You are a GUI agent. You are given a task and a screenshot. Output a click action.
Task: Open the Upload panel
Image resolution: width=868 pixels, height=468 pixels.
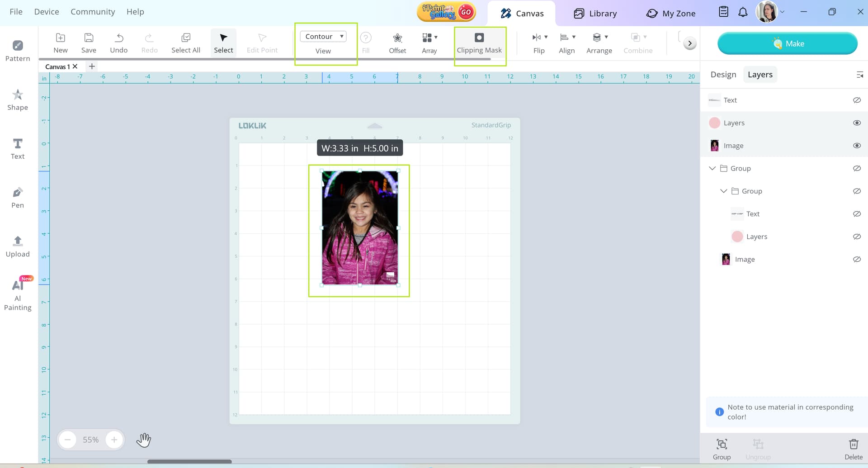coord(18,246)
